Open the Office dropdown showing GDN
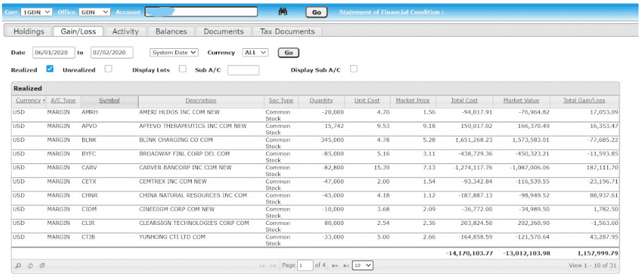The height and width of the screenshot is (280, 644). (x=95, y=12)
